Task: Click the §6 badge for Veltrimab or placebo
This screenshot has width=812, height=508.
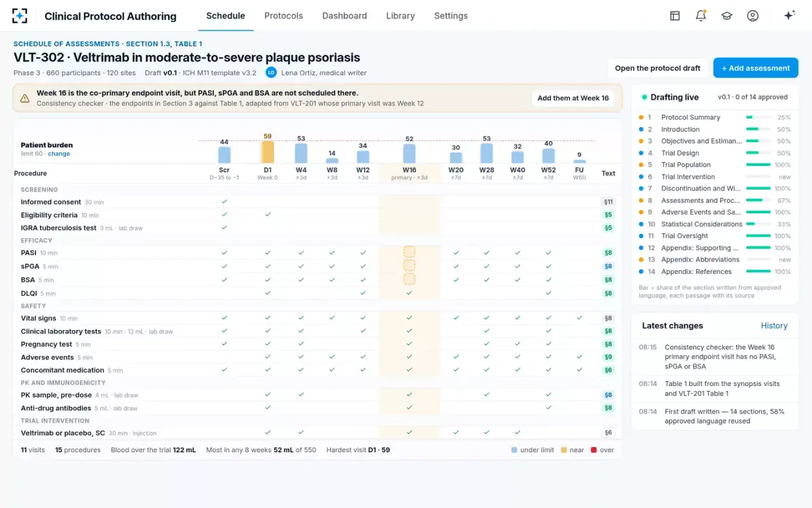Action: (x=608, y=432)
